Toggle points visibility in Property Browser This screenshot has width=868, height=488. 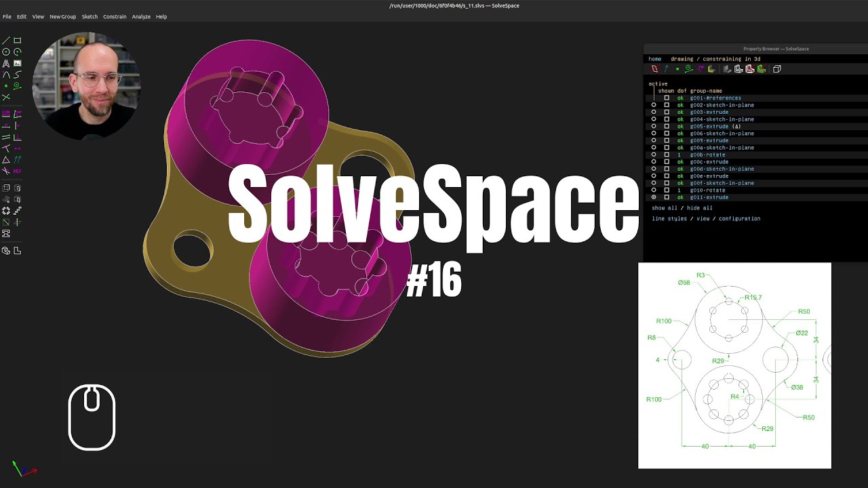click(677, 68)
